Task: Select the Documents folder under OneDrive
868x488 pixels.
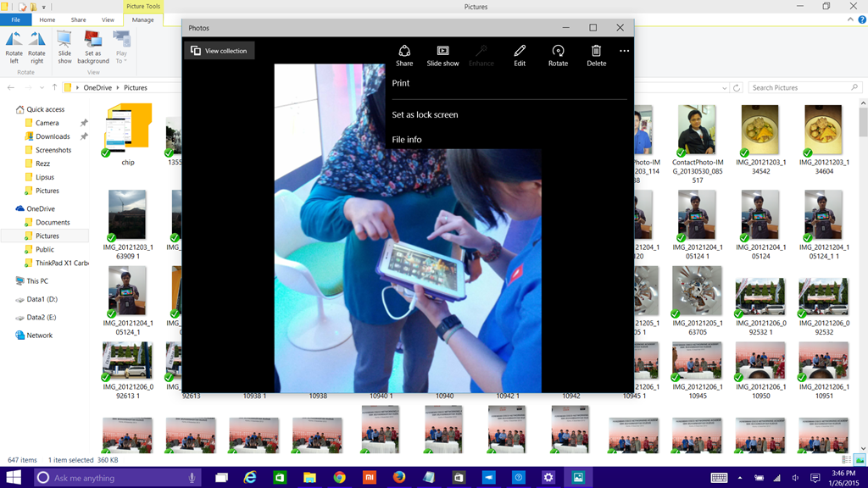Action: pyautogui.click(x=53, y=222)
